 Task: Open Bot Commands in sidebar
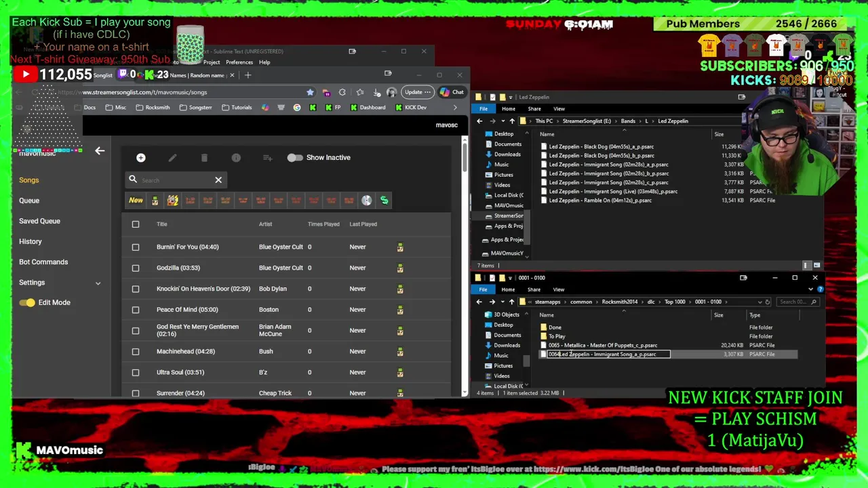coord(43,262)
